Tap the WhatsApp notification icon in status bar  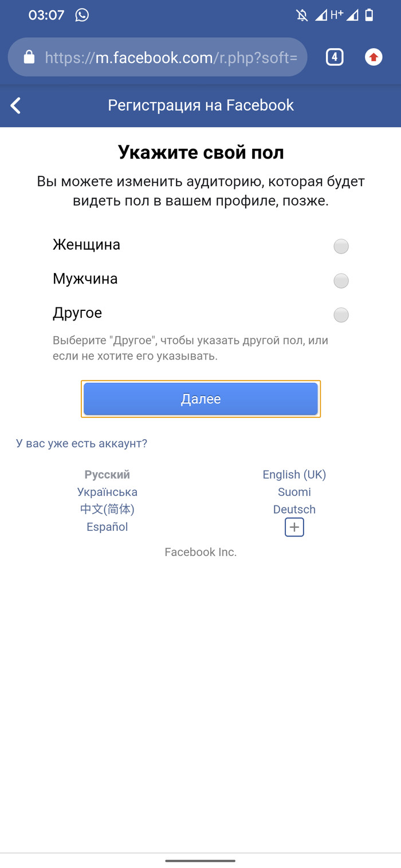click(x=82, y=15)
